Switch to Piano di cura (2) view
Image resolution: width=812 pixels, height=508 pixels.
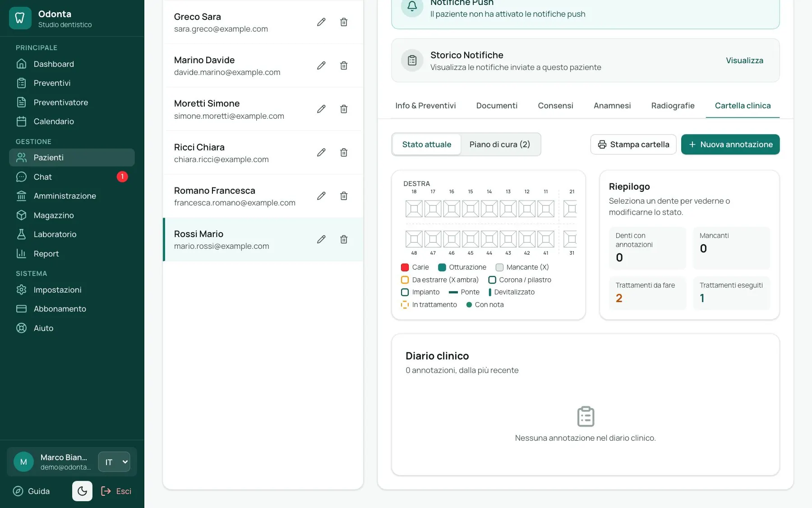[499, 144]
